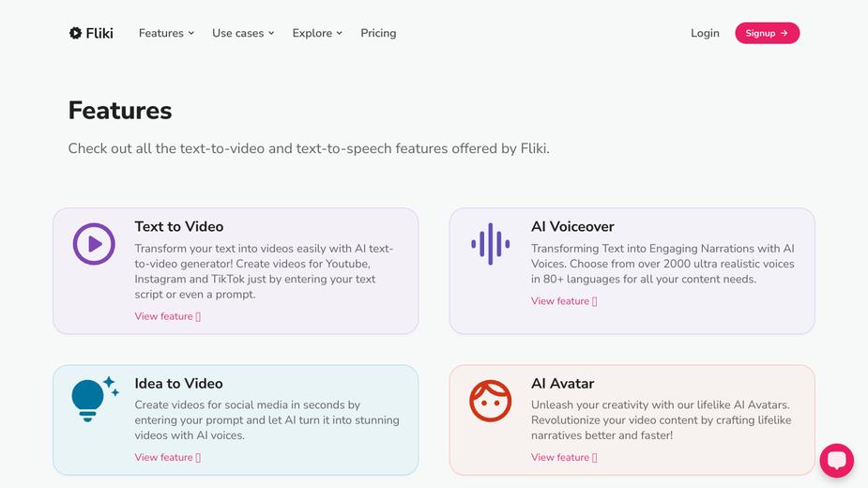The width and height of the screenshot is (868, 488).
Task: Open the pink chat bubble widget
Action: 836,460
